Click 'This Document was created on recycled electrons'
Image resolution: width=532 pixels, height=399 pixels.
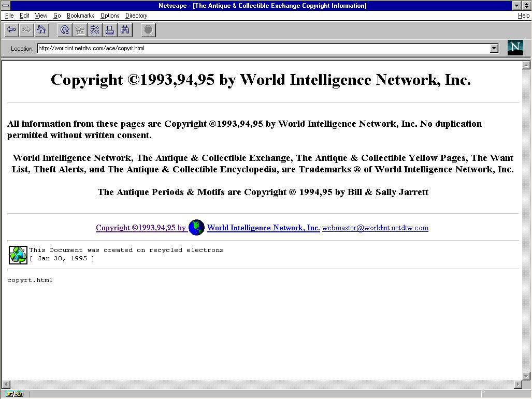(126, 250)
